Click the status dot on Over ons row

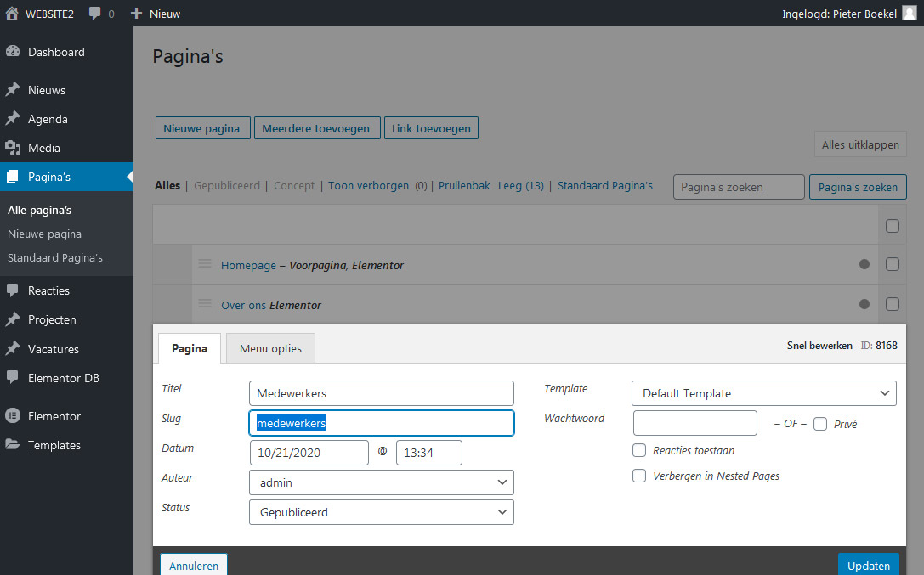click(864, 304)
